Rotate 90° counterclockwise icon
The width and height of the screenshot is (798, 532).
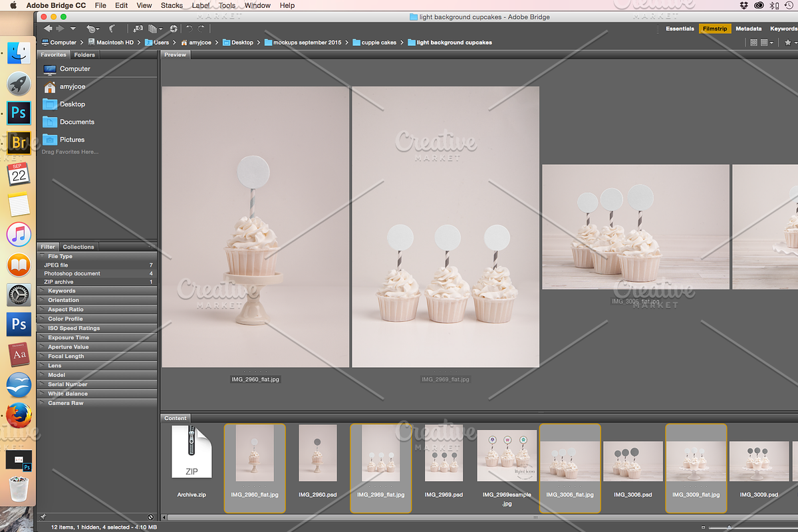click(x=189, y=29)
